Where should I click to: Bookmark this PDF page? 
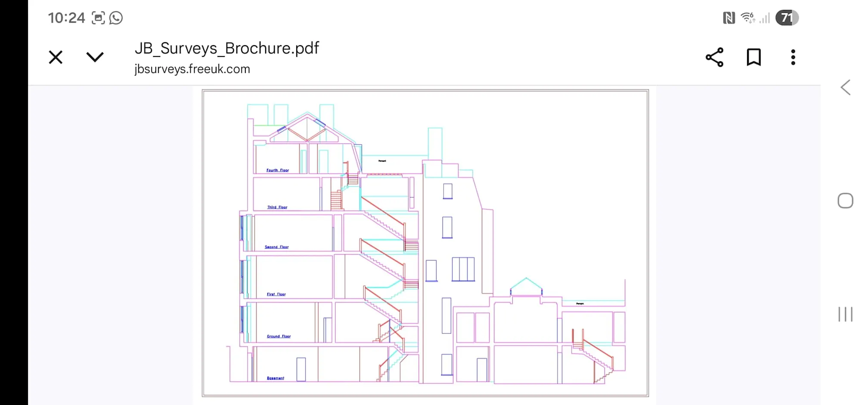pos(753,57)
